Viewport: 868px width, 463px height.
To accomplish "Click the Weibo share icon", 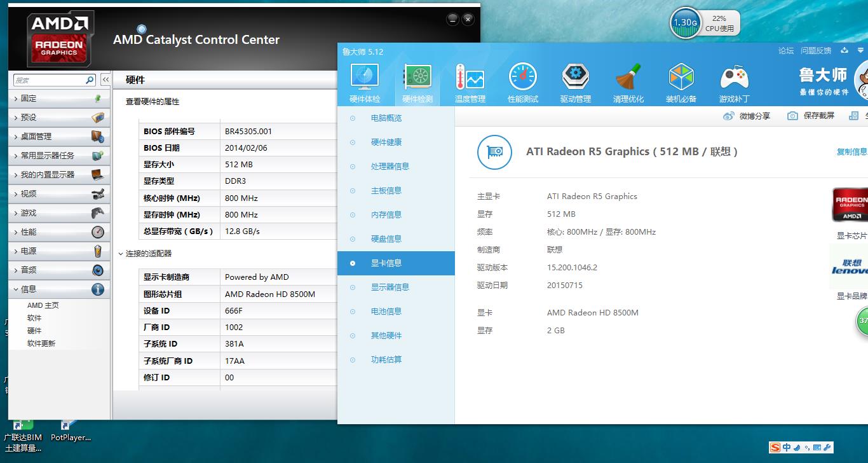I will (x=729, y=116).
